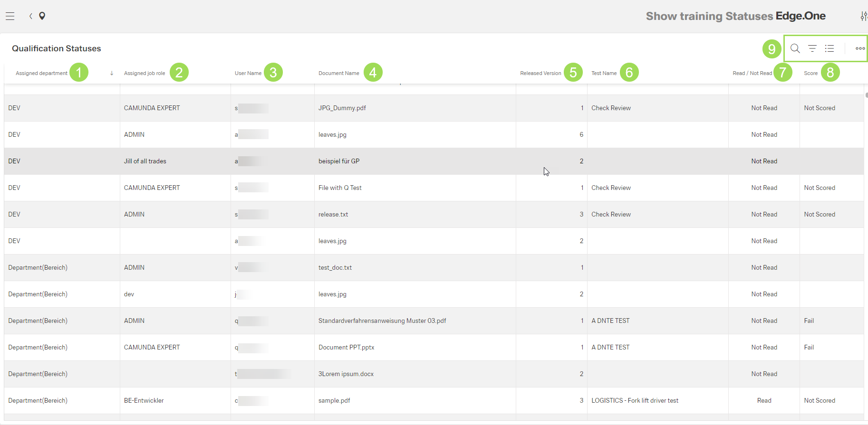The width and height of the screenshot is (868, 425).
Task: Toggle sort arrow on Assigned department column
Action: (x=112, y=73)
